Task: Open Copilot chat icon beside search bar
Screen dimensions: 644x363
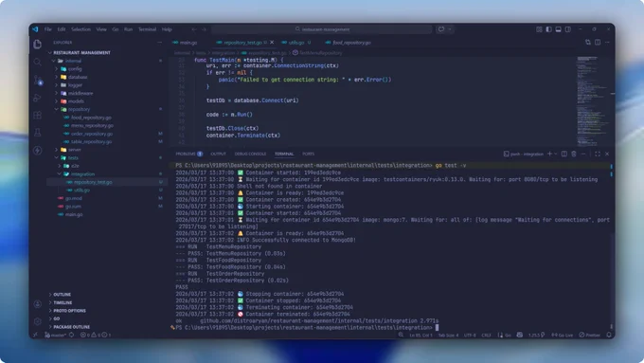Action: coord(441,29)
